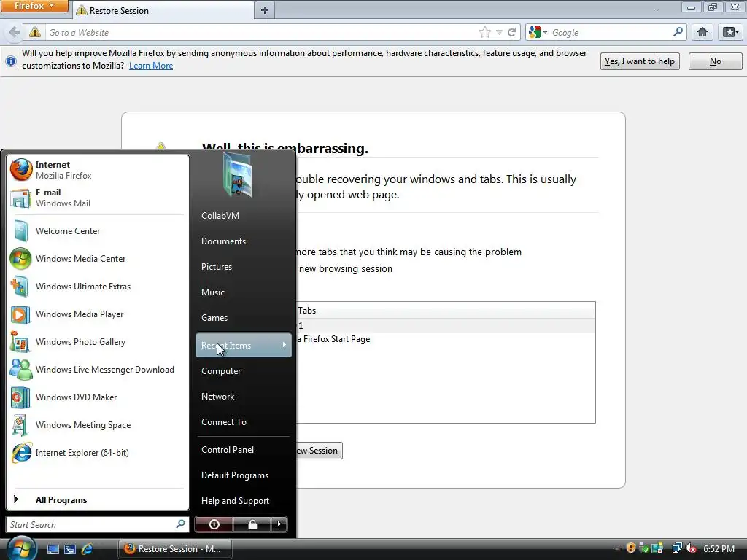Image resolution: width=747 pixels, height=560 pixels.
Task: Open Help and Support
Action: [244, 500]
